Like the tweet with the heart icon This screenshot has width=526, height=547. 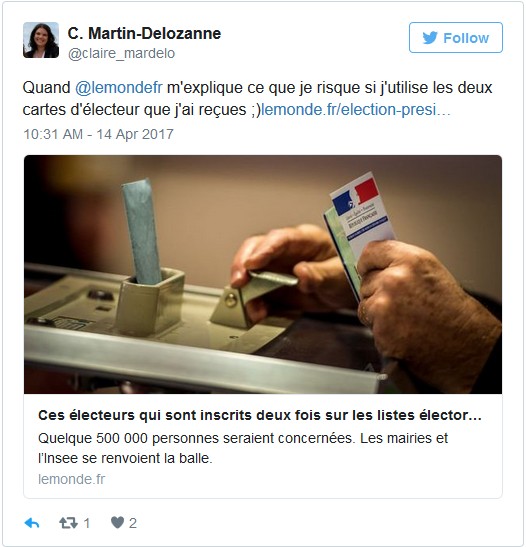(118, 523)
